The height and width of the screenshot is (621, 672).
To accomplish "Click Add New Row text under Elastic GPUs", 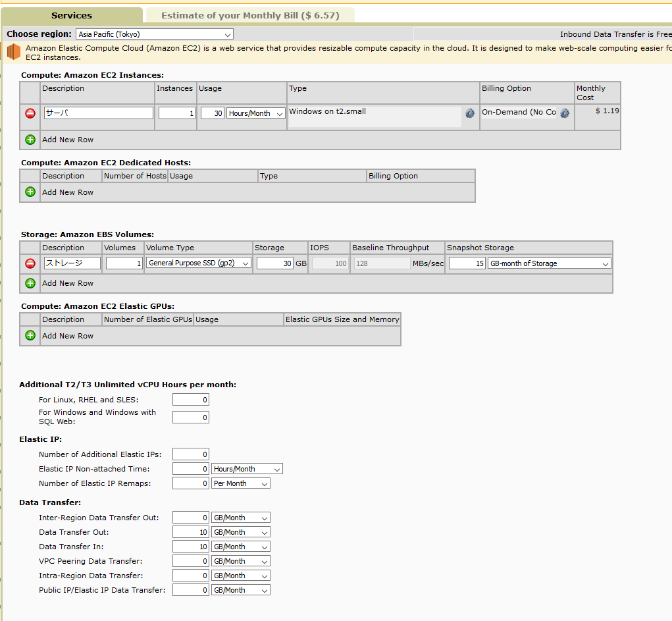I will 68,336.
